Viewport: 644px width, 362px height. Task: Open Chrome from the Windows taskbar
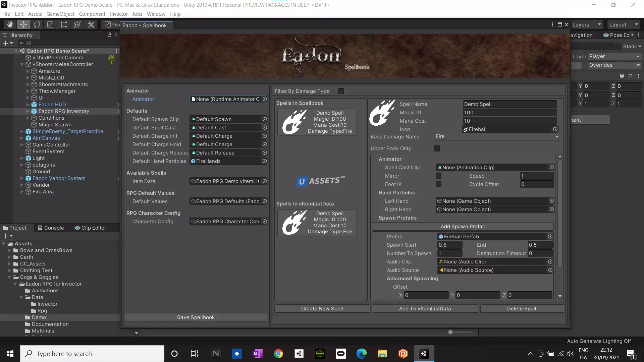tap(278, 354)
